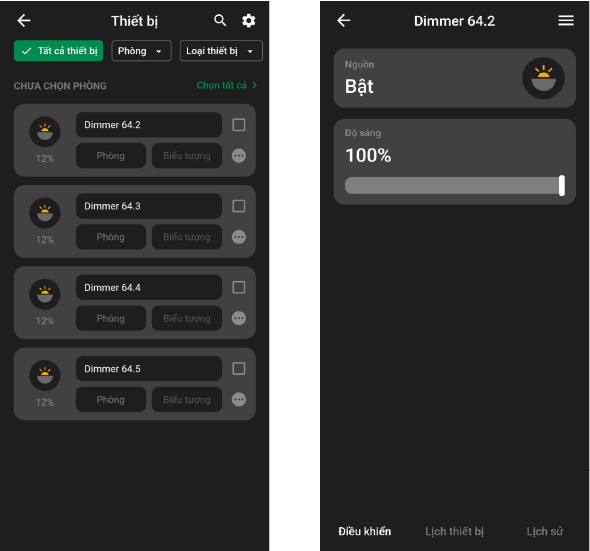Choose Biểu tượng for Dimmer 64.5
Screen dimensions: 590x551
click(187, 399)
